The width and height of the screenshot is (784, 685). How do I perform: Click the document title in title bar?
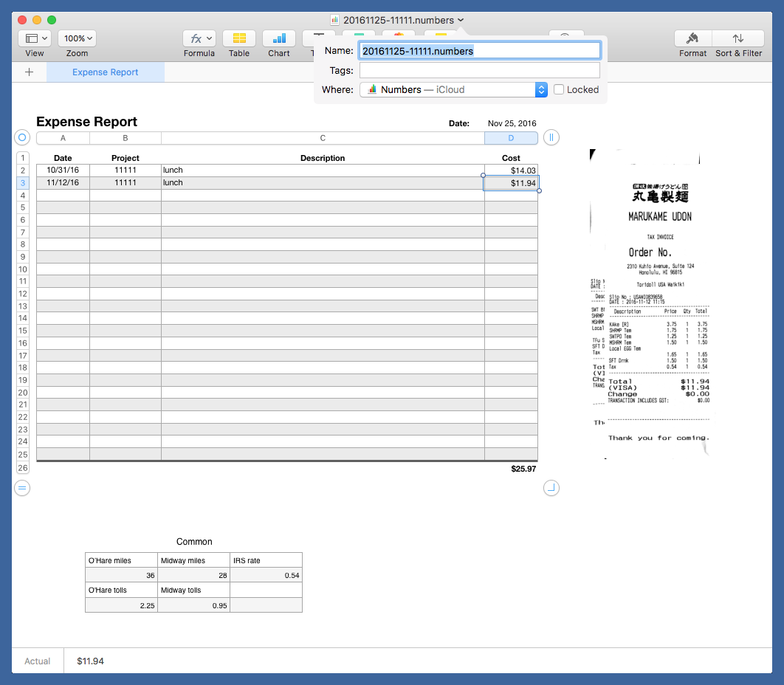pos(398,20)
